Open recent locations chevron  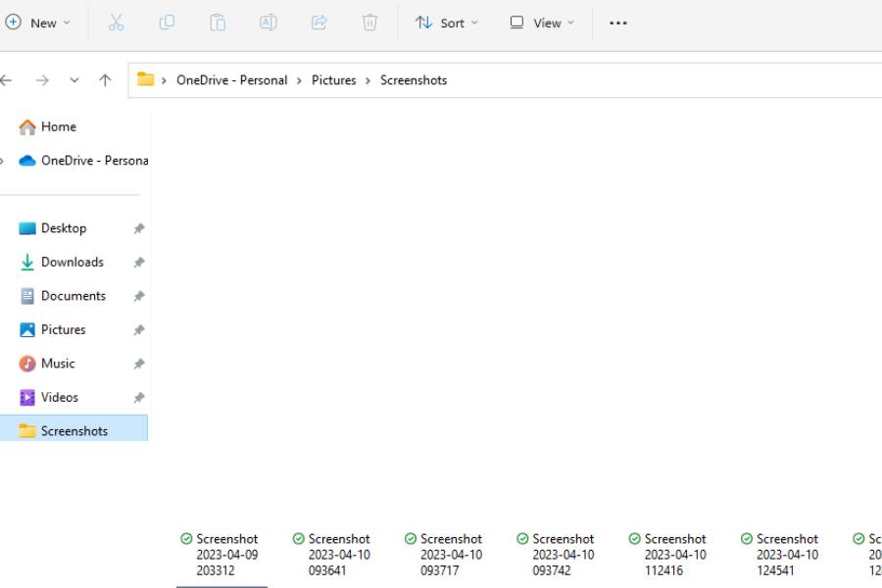[x=74, y=80]
